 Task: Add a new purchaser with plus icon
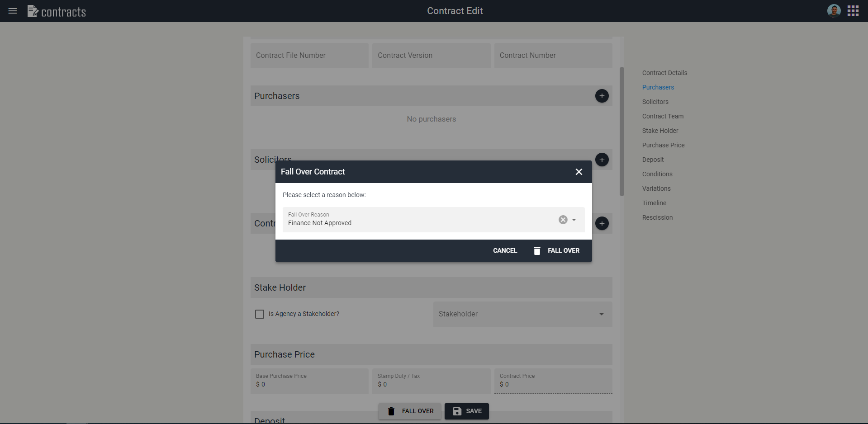coord(602,96)
